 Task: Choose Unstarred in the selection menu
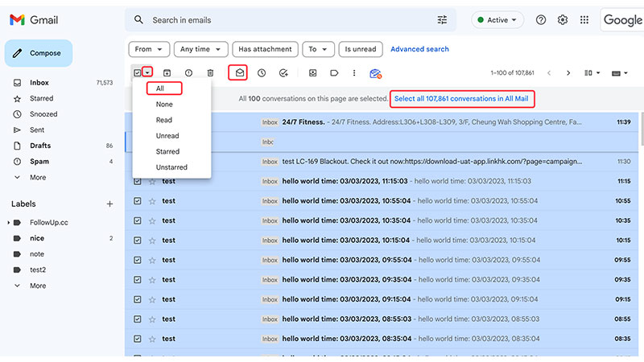point(171,167)
